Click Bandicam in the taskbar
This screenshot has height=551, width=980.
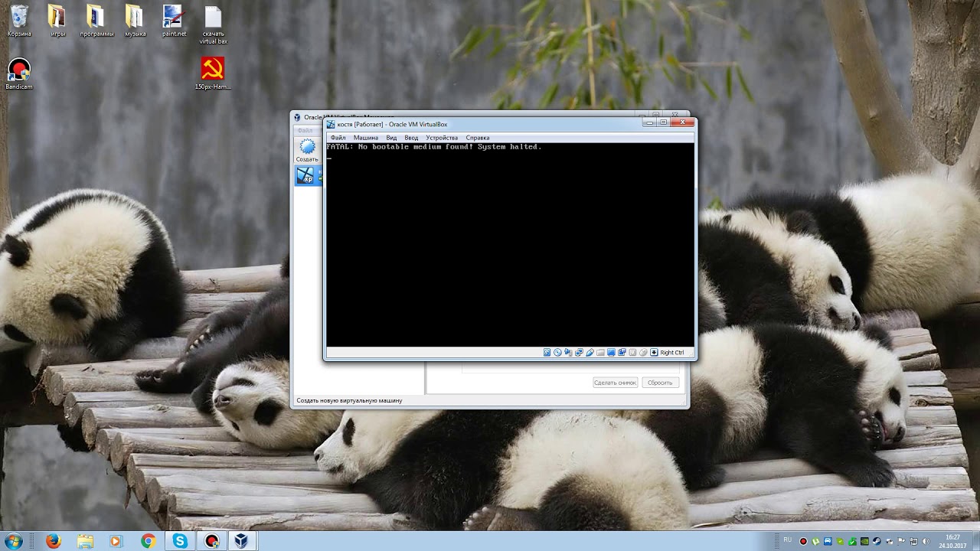pos(211,541)
